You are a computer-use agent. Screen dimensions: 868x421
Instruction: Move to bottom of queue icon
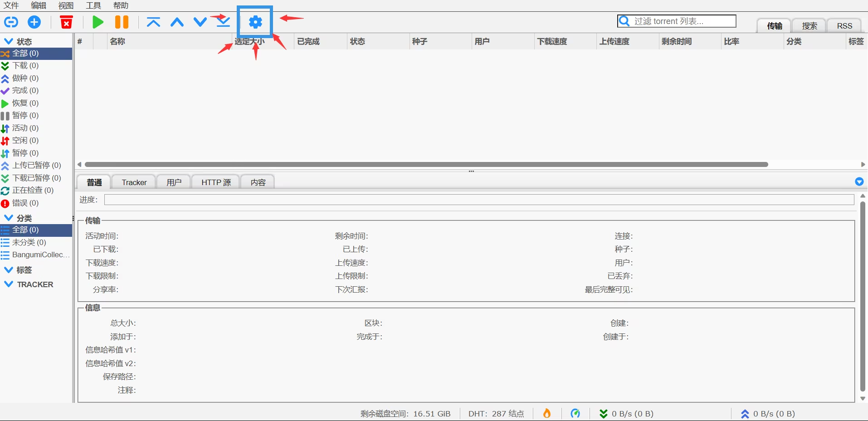click(x=223, y=22)
